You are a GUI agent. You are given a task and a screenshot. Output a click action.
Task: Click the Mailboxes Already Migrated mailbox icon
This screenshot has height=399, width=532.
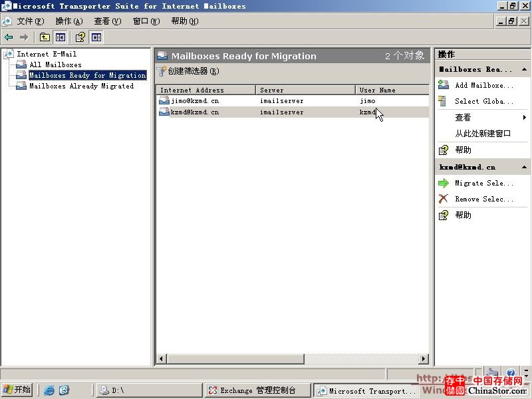pos(21,86)
